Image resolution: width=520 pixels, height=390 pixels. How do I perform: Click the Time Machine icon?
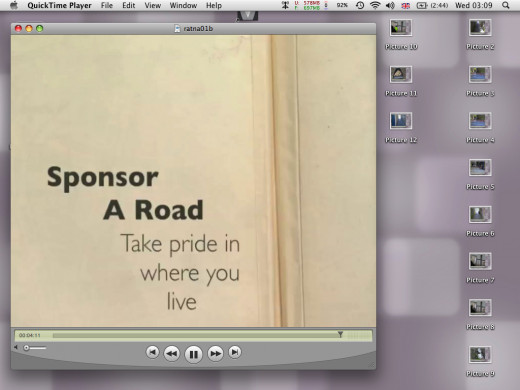pyautogui.click(x=360, y=5)
